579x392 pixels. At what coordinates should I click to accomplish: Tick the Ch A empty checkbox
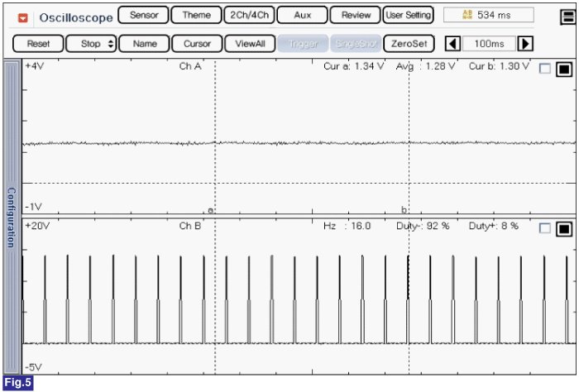click(544, 69)
